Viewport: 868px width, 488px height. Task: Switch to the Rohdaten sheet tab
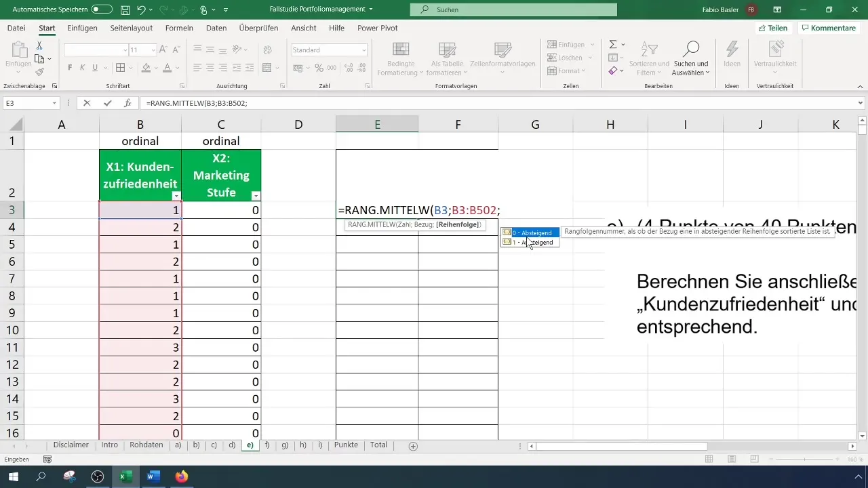coord(146,445)
